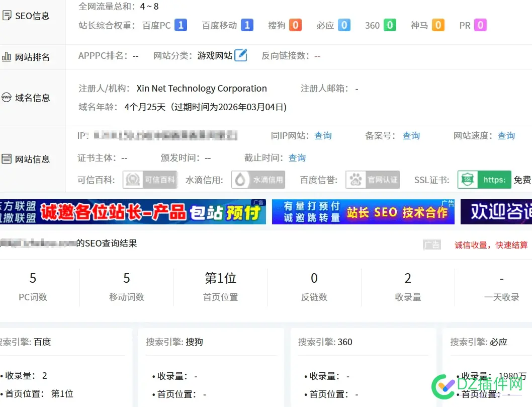The image size is (532, 407).
Task: Click the 诚信收量，快速结算 red link
Action: [491, 245]
